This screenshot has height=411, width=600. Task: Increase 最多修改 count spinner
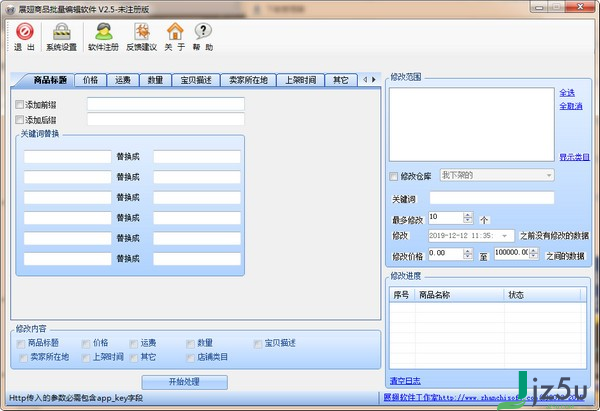pos(468,215)
